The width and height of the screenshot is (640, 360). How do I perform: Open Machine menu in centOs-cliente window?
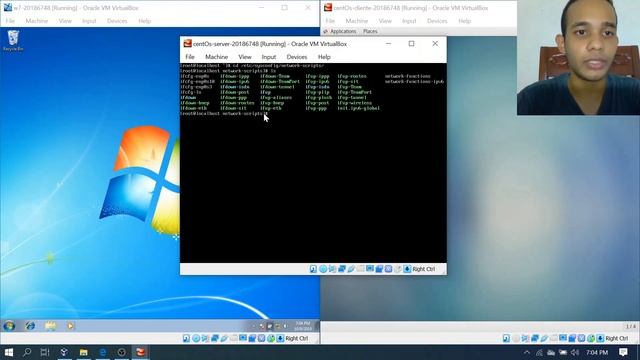click(357, 21)
